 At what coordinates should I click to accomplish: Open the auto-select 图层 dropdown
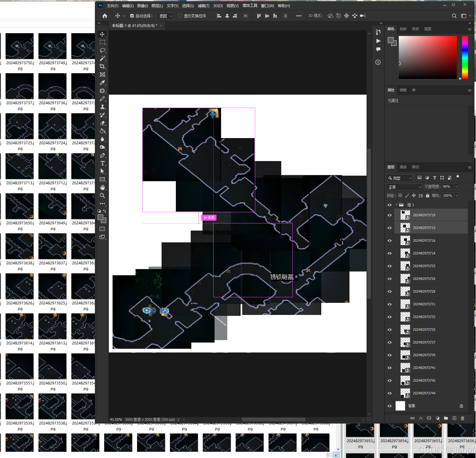click(165, 16)
